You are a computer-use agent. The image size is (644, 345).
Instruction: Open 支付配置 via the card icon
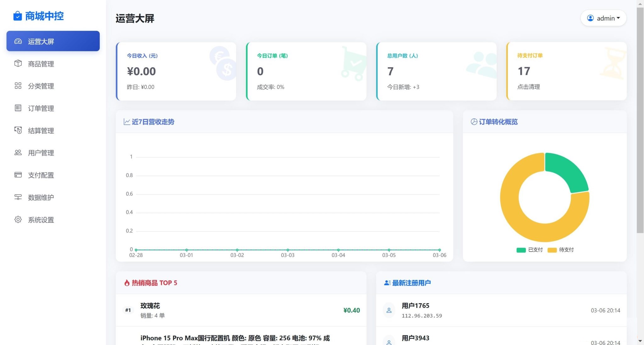coord(18,175)
